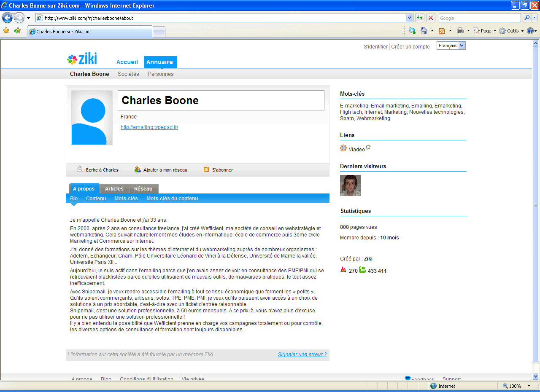
Task: Click the Ajouter à mon réseau people icon
Action: pyautogui.click(x=138, y=169)
